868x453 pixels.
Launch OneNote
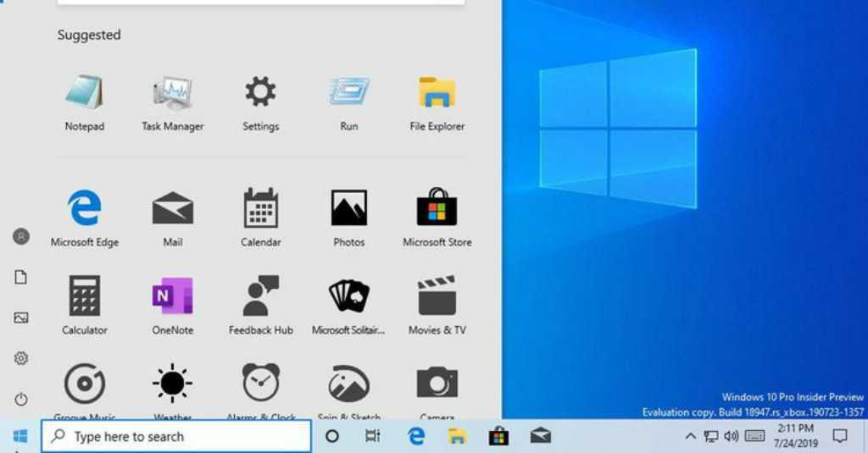tap(173, 306)
